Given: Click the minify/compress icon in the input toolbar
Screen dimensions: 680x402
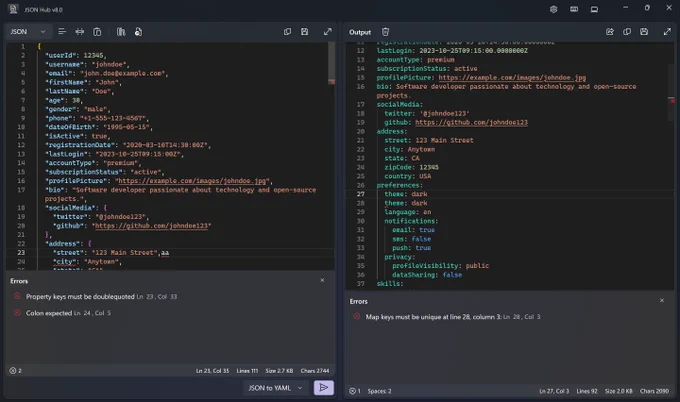Looking at the screenshot, I should click(80, 32).
